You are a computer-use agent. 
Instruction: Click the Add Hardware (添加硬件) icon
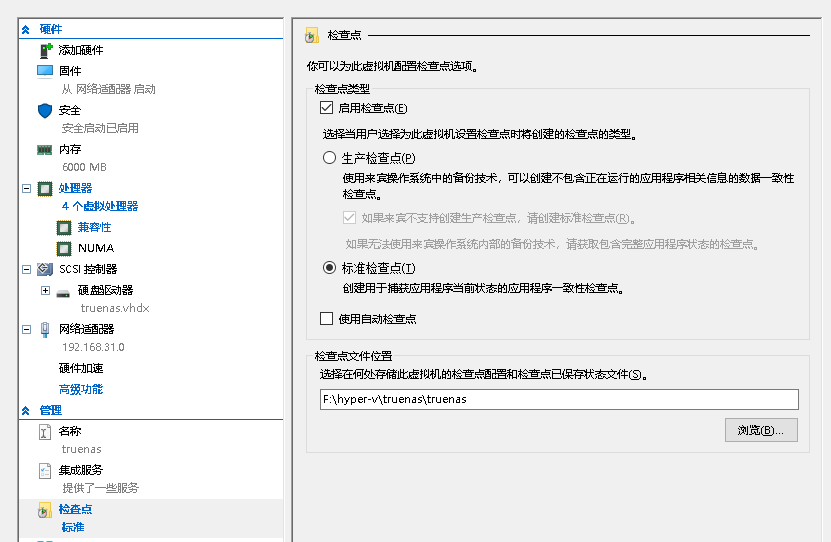pyautogui.click(x=45, y=50)
